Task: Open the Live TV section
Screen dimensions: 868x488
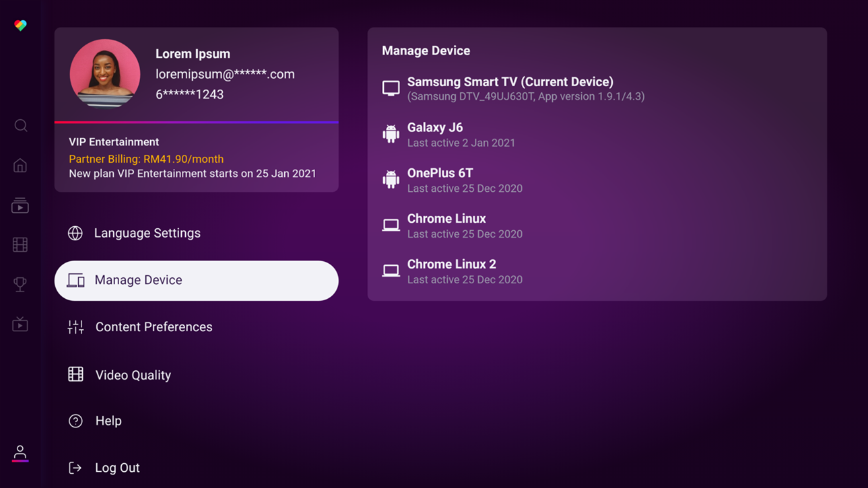Action: pos(20,324)
